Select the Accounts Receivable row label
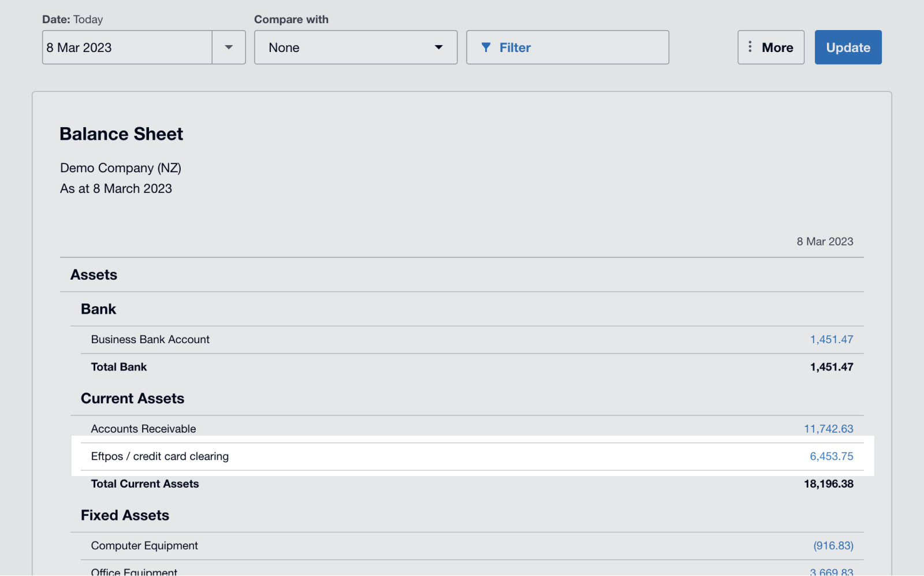This screenshot has height=576, width=924. 143,428
